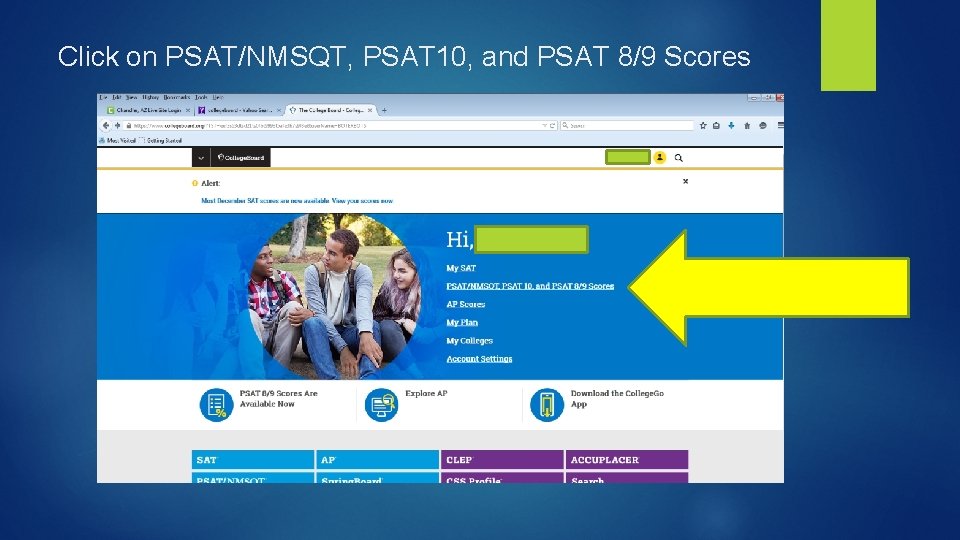Click the CollegeGo App phone icon

point(547,405)
